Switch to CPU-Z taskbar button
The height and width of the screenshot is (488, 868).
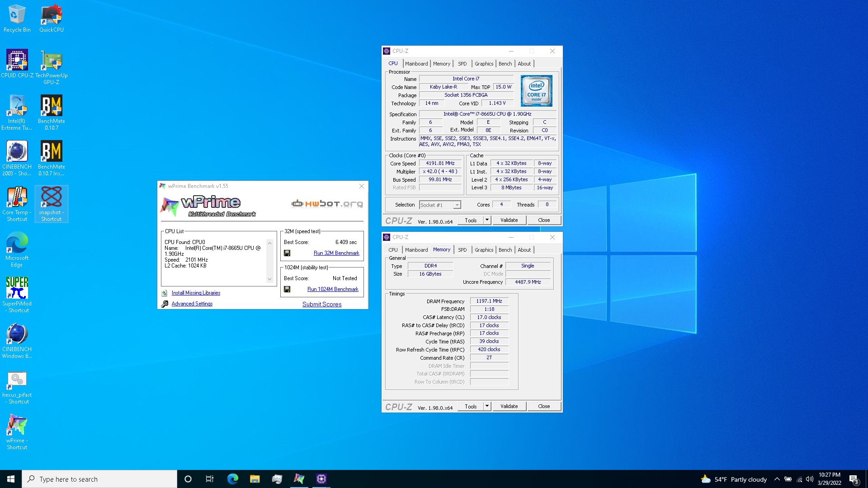pyautogui.click(x=321, y=479)
